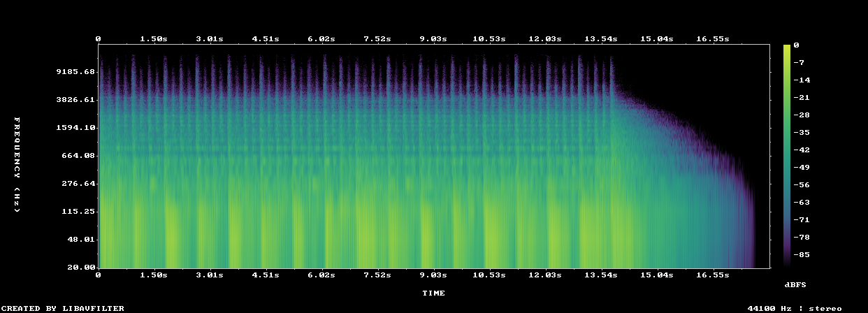Click the dBFS color gradient bar

pyautogui.click(x=787, y=156)
